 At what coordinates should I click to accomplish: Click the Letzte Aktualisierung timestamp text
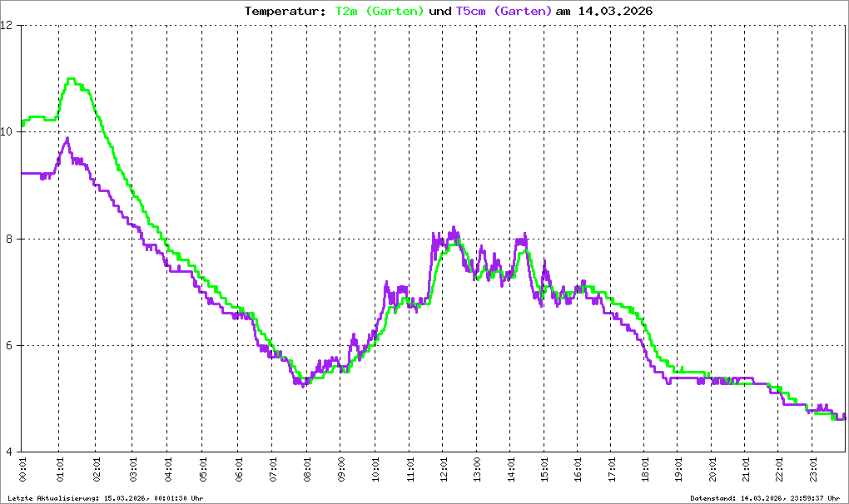tap(105, 497)
